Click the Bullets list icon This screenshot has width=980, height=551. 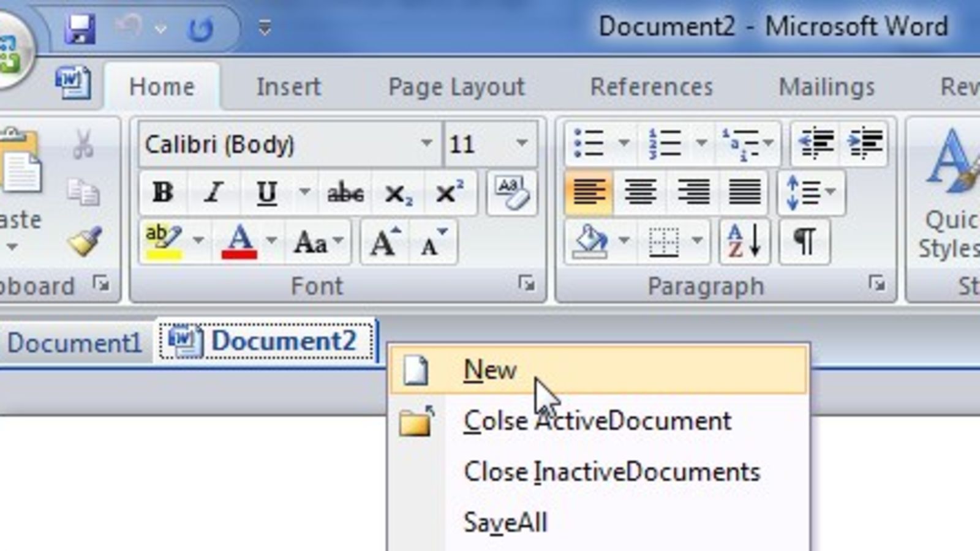pyautogui.click(x=589, y=144)
